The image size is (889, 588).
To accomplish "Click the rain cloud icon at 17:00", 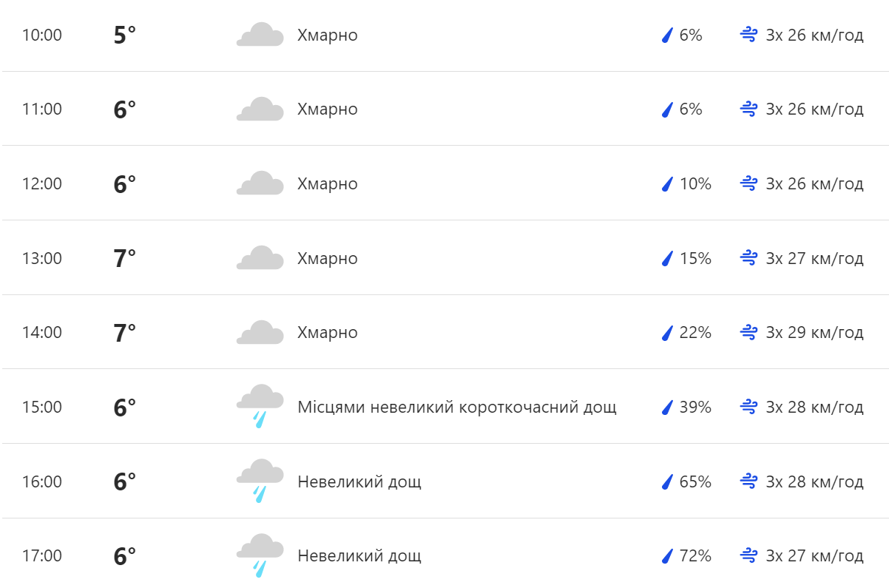I will (x=260, y=555).
